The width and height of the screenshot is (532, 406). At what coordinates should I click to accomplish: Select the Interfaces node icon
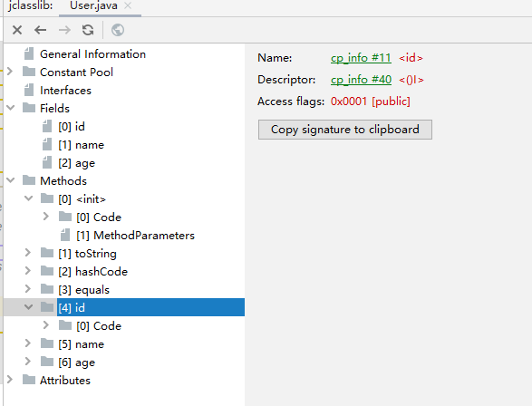pos(29,91)
